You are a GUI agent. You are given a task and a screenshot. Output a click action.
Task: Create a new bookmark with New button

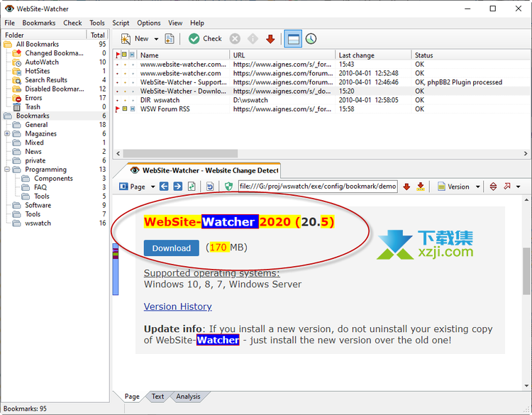point(135,39)
